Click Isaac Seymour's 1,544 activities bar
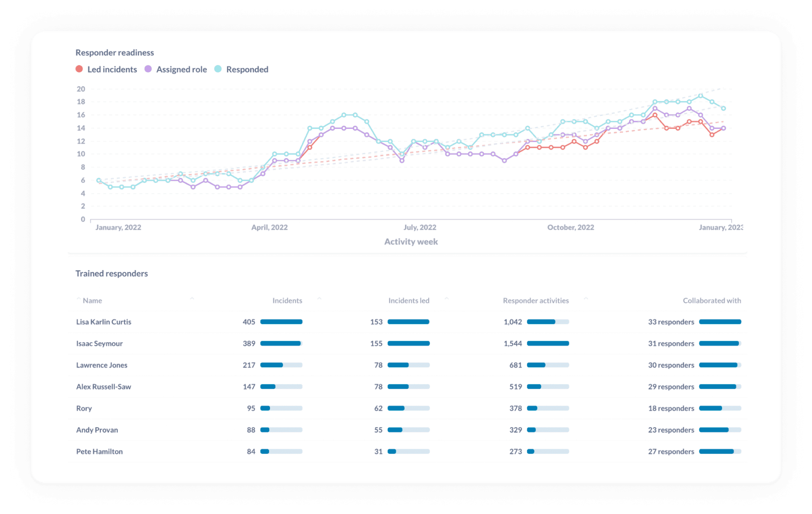Screen dimensions: 812x514 [548, 343]
